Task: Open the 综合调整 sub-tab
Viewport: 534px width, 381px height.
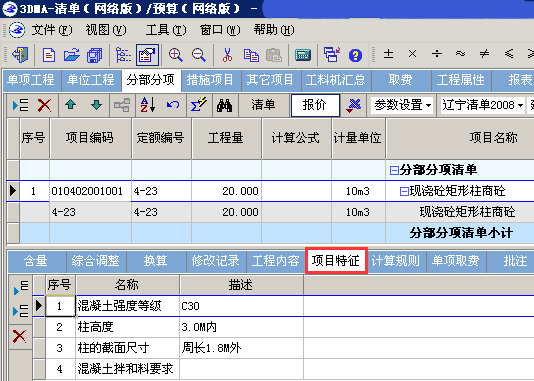Action: 96,261
